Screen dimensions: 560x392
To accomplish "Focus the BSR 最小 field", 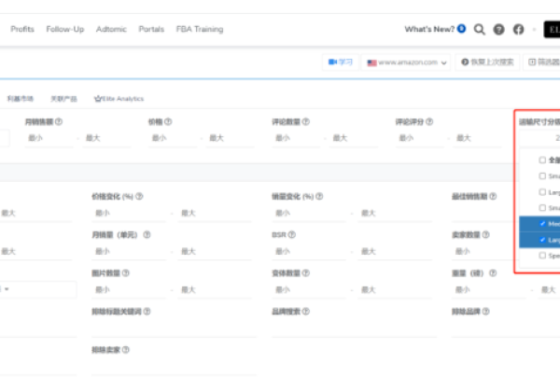I will (x=309, y=252).
